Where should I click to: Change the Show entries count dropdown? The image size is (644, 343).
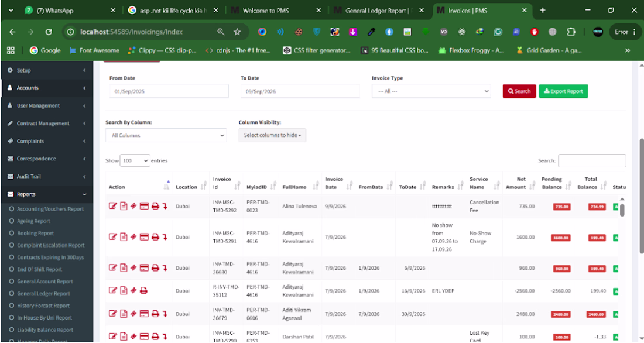pos(135,160)
